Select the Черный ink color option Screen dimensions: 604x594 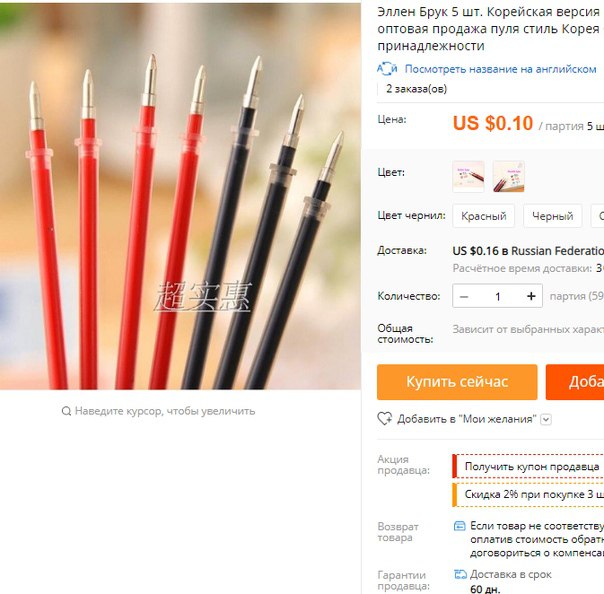(x=552, y=216)
